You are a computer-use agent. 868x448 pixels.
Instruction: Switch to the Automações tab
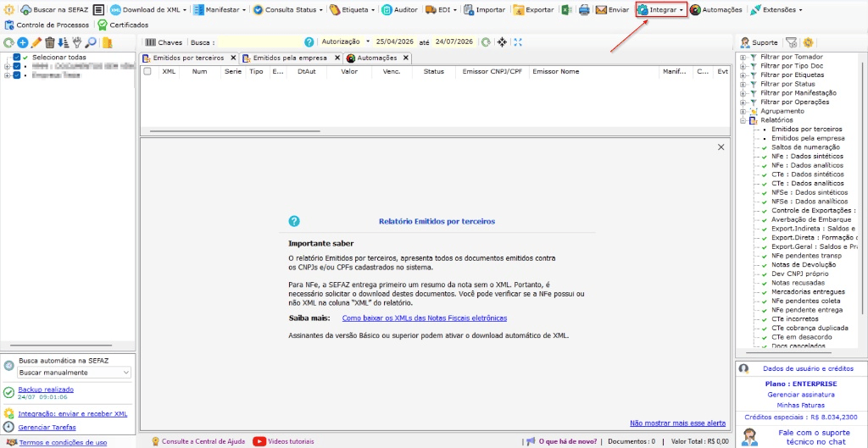pos(377,58)
